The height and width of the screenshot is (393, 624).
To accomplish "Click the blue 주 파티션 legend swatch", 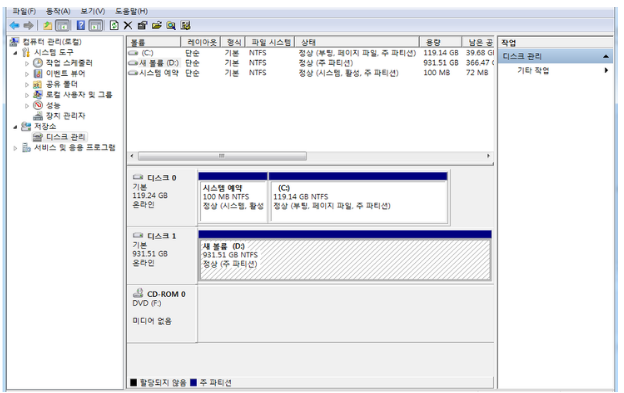I will 193,383.
